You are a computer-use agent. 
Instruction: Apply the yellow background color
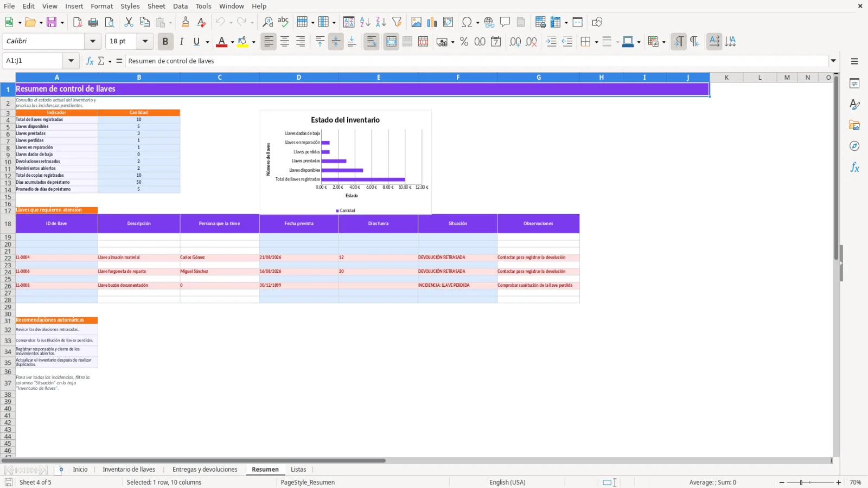point(242,41)
